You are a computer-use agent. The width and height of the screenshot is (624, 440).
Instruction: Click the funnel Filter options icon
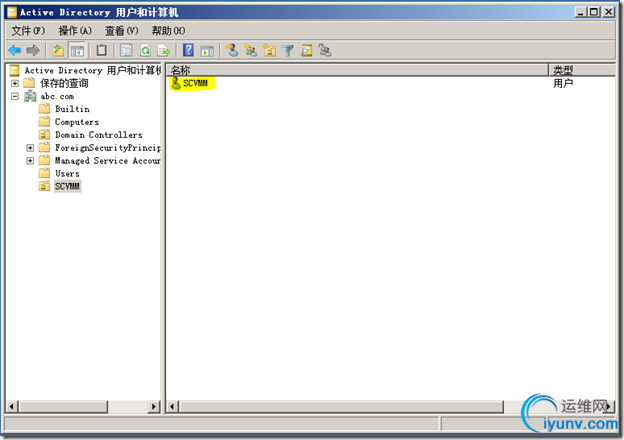click(x=287, y=51)
